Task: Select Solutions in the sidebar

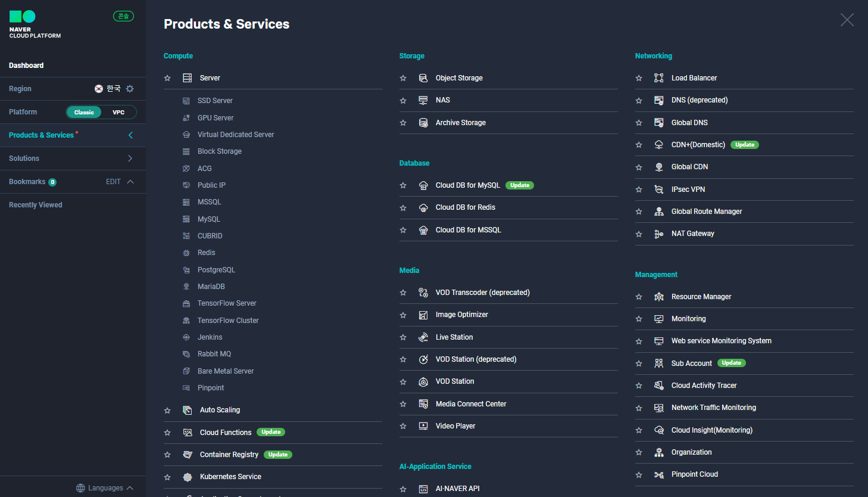Action: pyautogui.click(x=24, y=159)
